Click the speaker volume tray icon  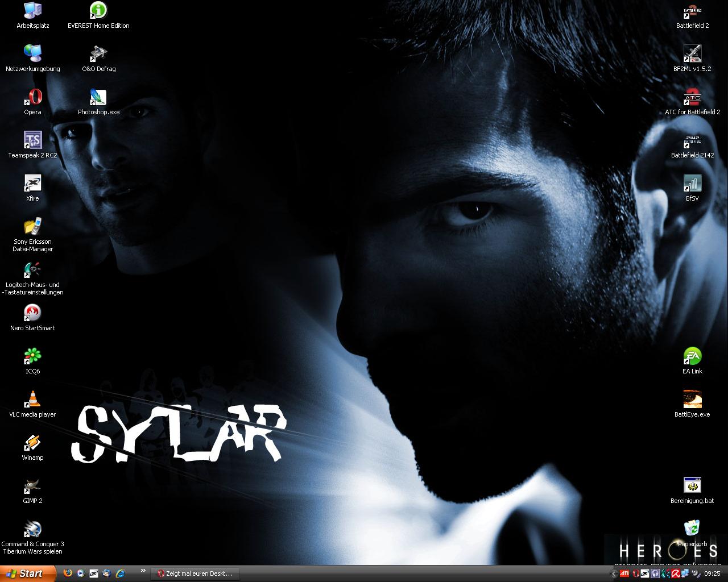pyautogui.click(x=696, y=573)
